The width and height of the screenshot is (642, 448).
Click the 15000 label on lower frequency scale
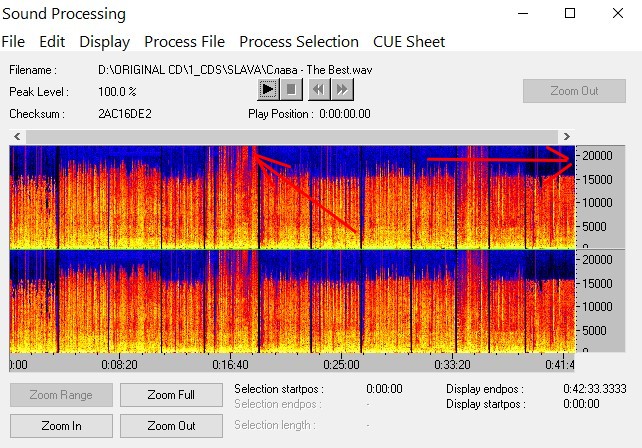[597, 283]
